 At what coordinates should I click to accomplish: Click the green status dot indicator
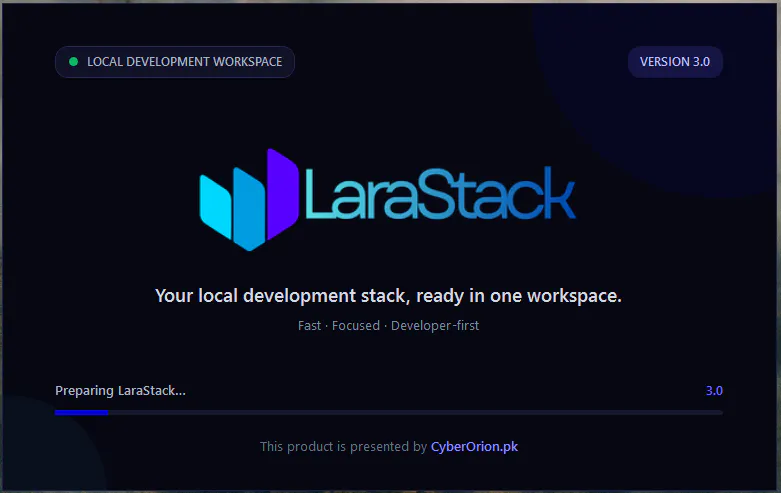pos(74,62)
